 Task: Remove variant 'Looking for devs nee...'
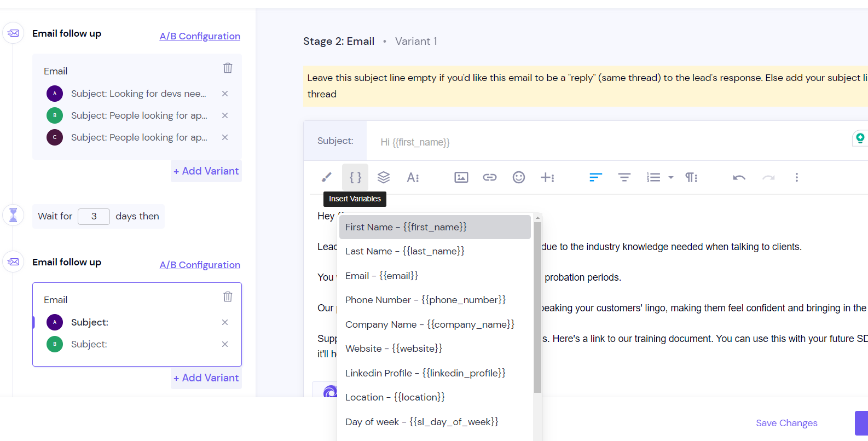point(225,94)
